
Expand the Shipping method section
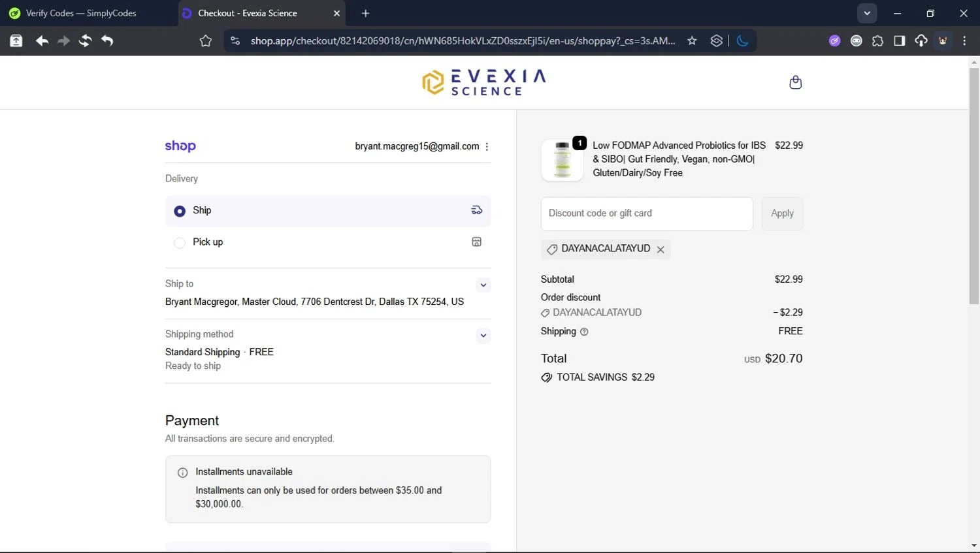tap(483, 336)
